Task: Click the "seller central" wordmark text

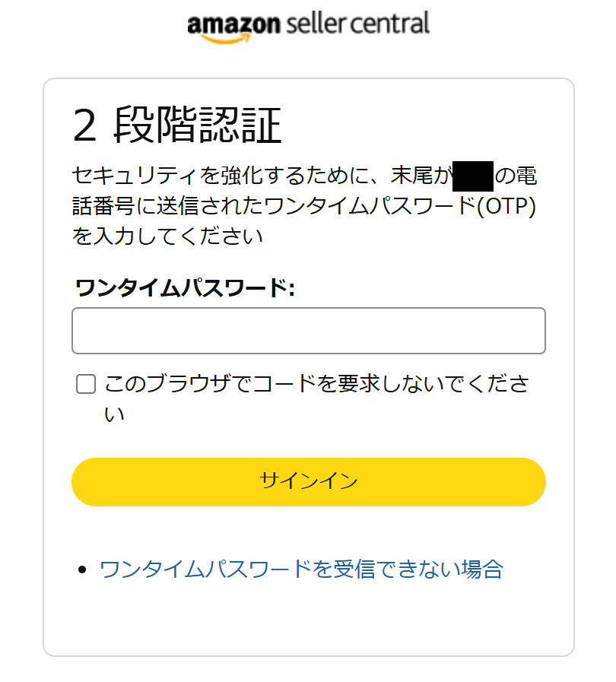Action: click(x=357, y=24)
